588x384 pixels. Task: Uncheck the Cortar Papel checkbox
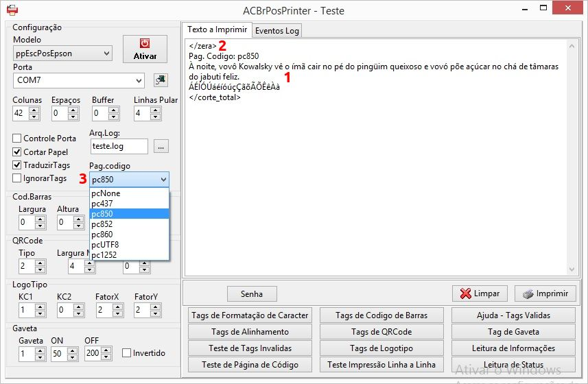click(16, 152)
